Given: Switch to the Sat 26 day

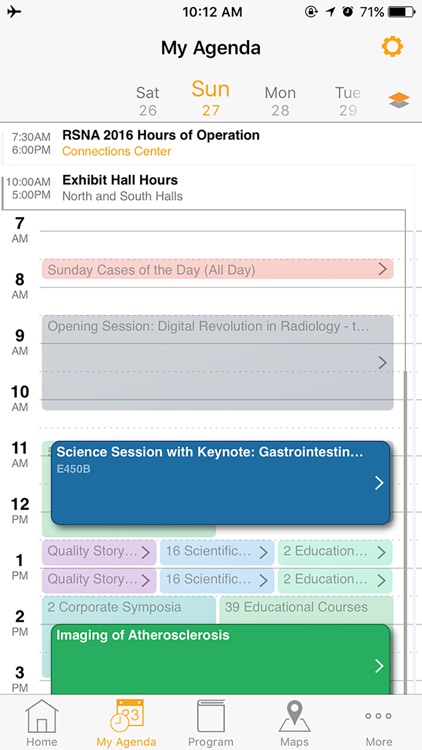Looking at the screenshot, I should pyautogui.click(x=147, y=101).
